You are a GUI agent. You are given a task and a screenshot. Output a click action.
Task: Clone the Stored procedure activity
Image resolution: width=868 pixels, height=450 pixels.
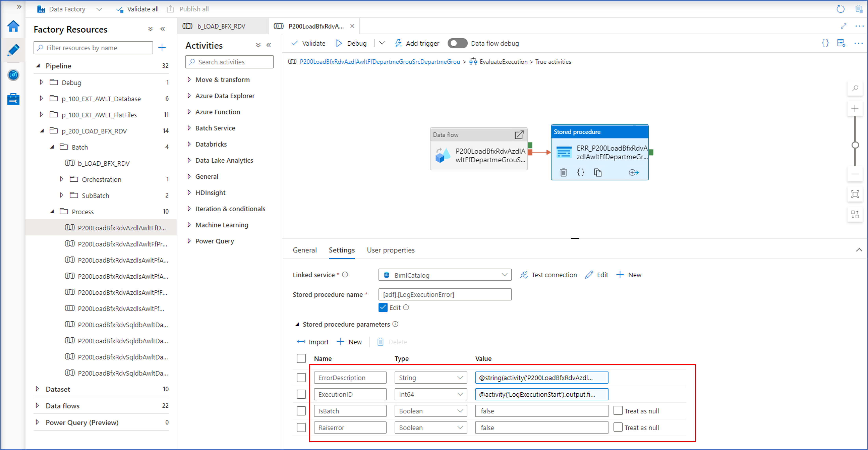[x=598, y=173]
